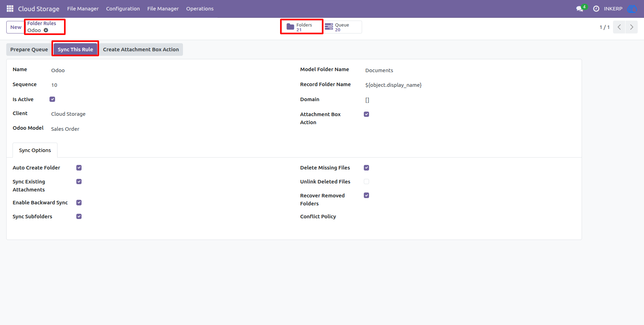
Task: Select the Sync Options tab
Action: (35, 150)
